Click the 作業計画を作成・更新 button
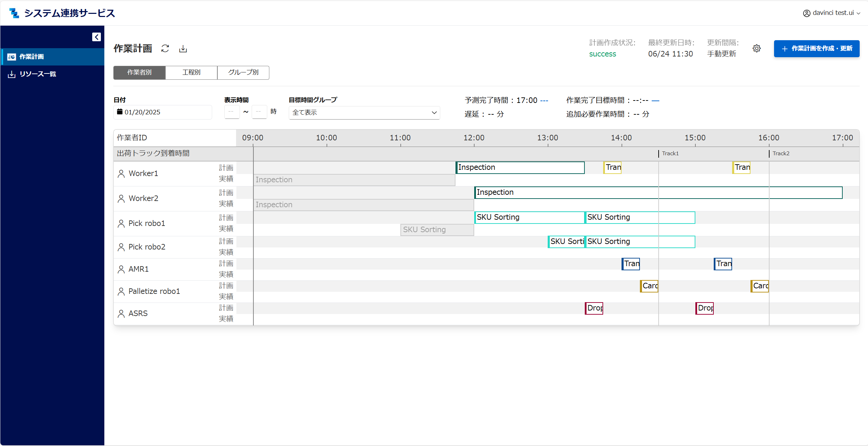The image size is (868, 446). (816, 49)
